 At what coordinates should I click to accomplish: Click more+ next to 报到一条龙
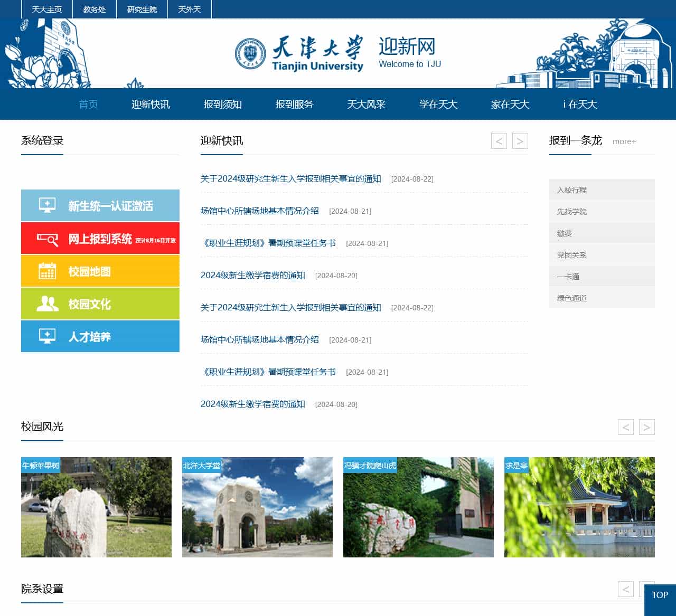pyautogui.click(x=624, y=141)
